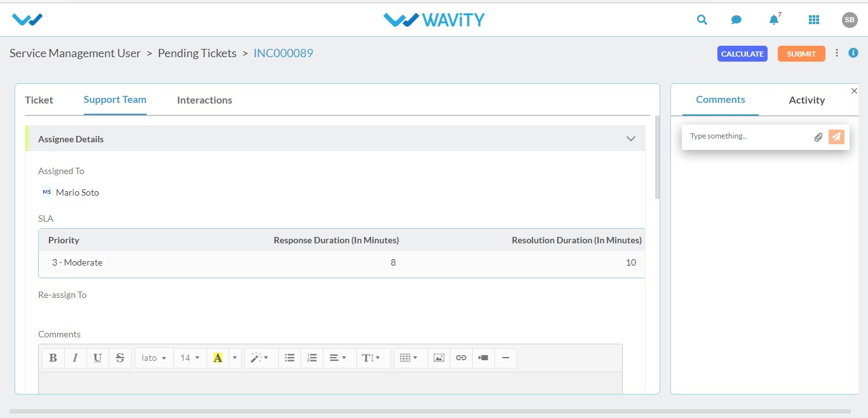Go to Pending Tickets breadcrumb
Screen dimensions: 868x418
click(197, 53)
